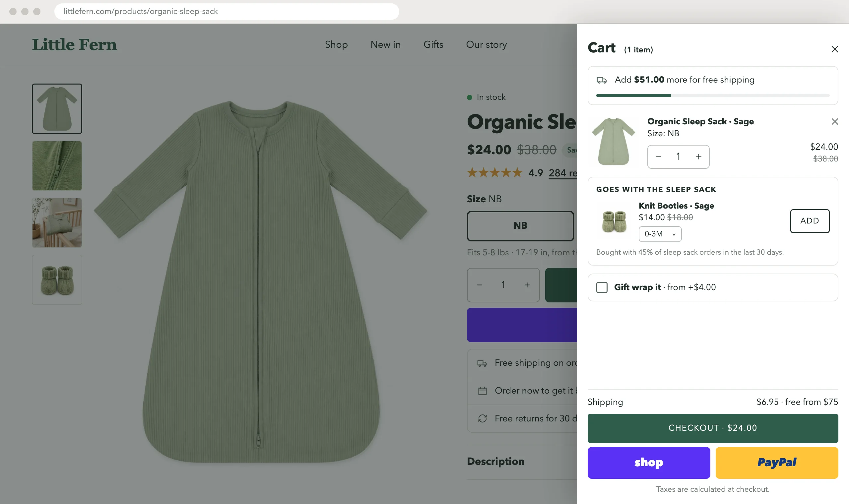
Task: Open the Gifts menu
Action: pyautogui.click(x=433, y=44)
